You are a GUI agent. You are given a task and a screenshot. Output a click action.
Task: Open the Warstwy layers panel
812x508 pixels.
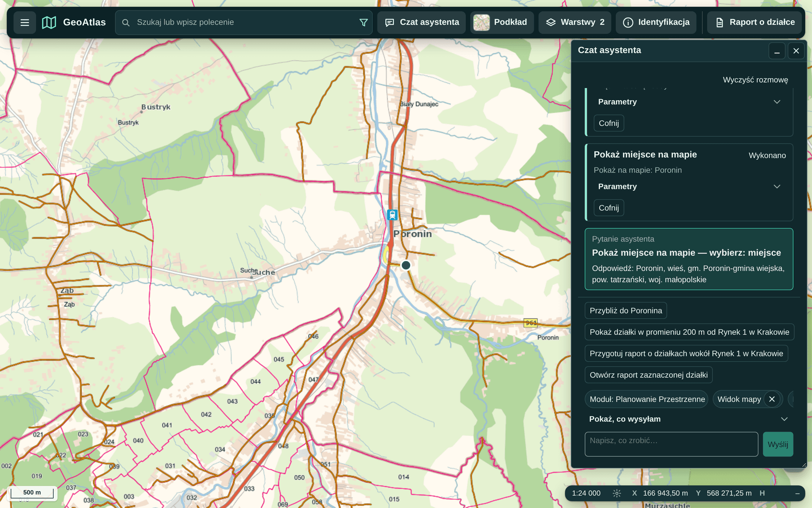click(575, 23)
